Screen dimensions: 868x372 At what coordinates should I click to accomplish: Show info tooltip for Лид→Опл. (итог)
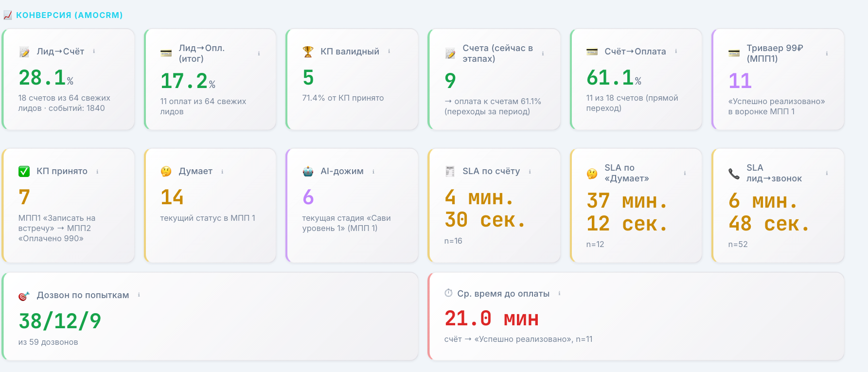click(x=259, y=53)
